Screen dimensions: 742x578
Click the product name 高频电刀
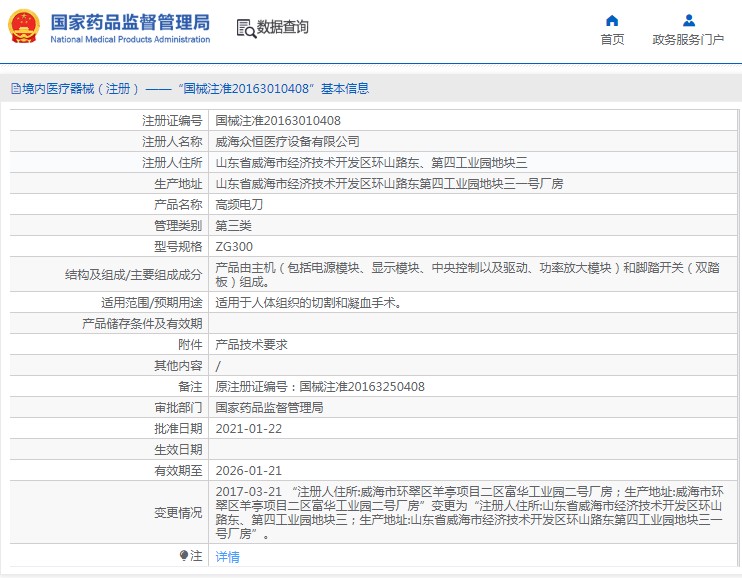240,205
